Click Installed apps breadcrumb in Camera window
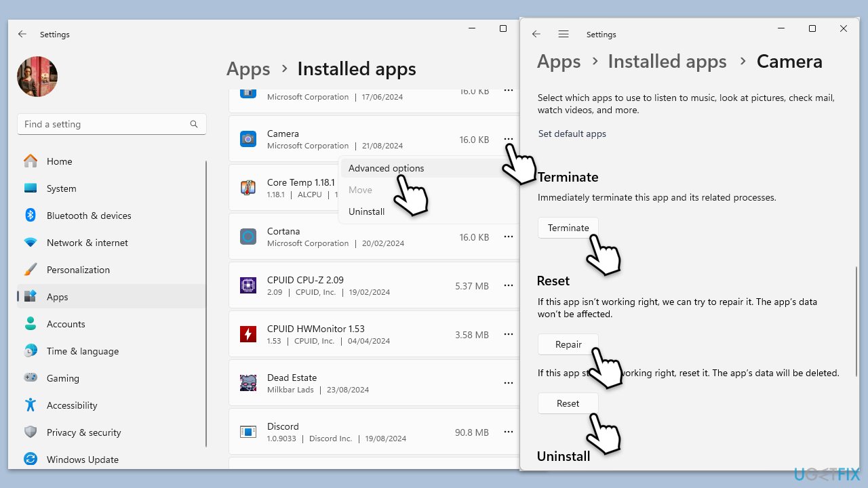The height and width of the screenshot is (488, 868). tap(667, 62)
